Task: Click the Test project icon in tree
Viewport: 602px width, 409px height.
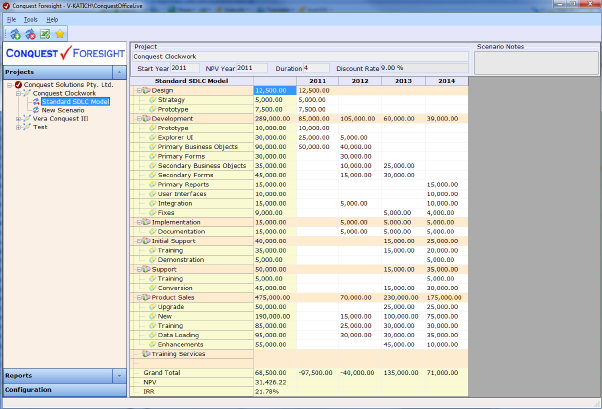Action: pyautogui.click(x=26, y=127)
